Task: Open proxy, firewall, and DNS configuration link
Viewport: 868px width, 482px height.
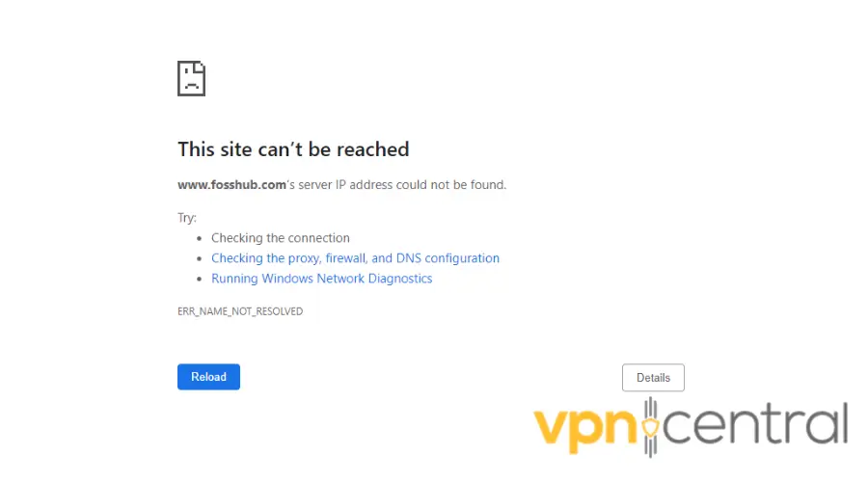Action: [355, 258]
